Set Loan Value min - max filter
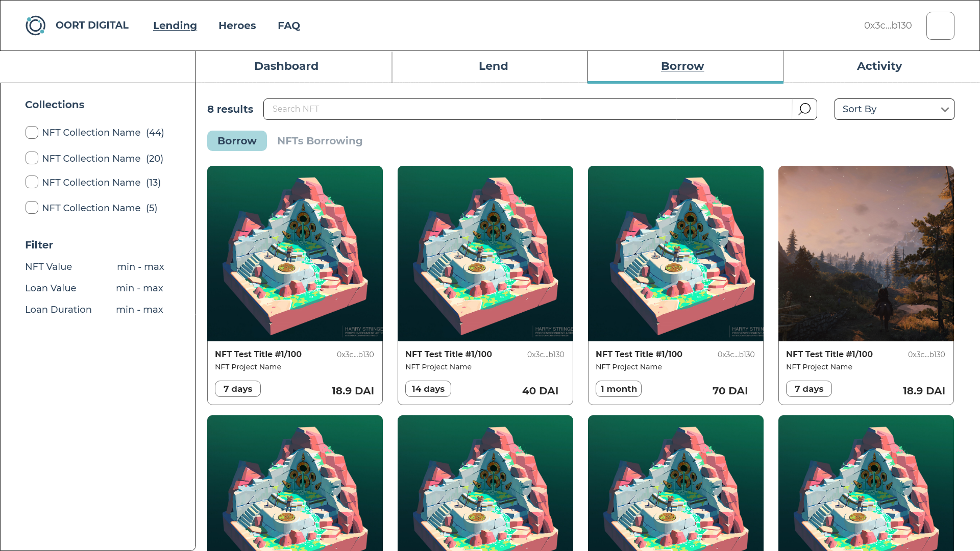 pyautogui.click(x=139, y=288)
